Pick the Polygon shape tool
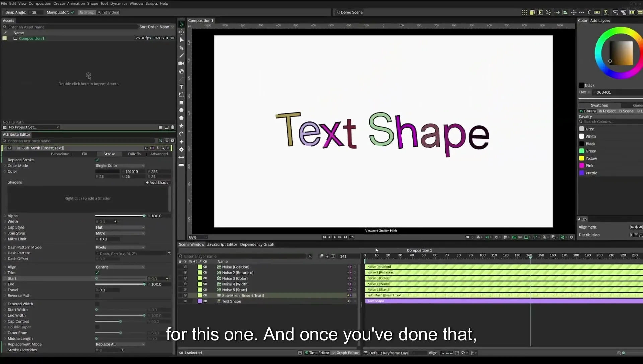The height and width of the screenshot is (364, 643). (181, 118)
